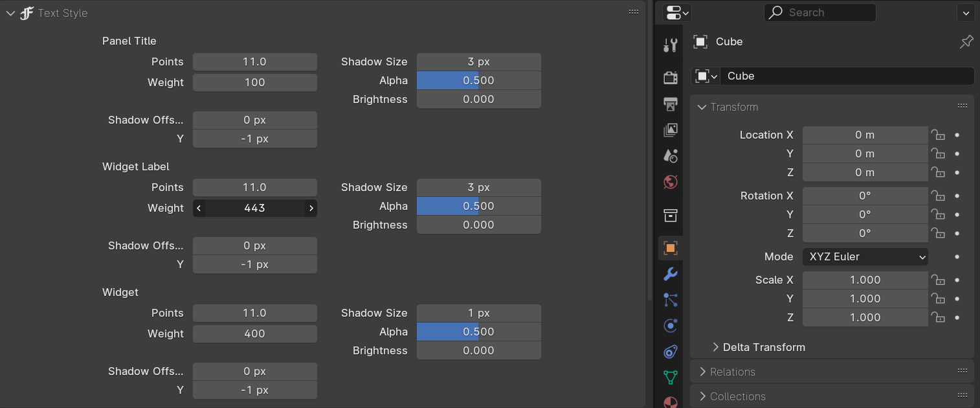The width and height of the screenshot is (980, 408).
Task: Open the Properties editor type dropdown
Action: coord(677,12)
